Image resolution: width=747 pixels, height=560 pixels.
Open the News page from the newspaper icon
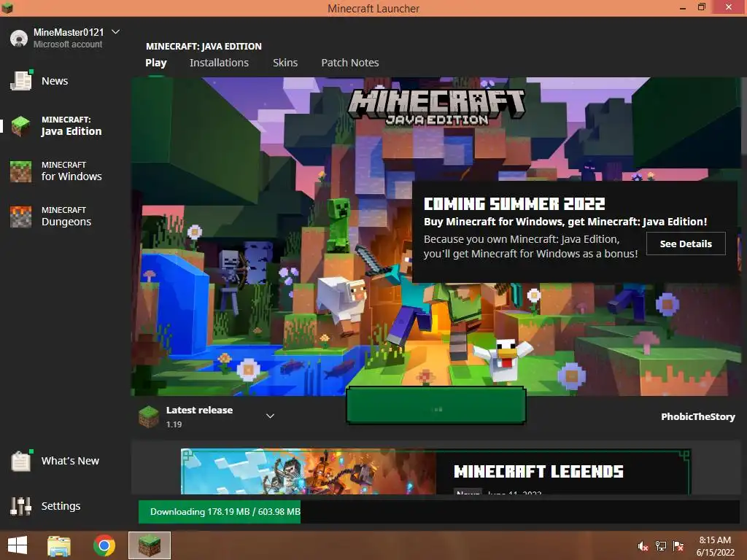pyautogui.click(x=21, y=80)
